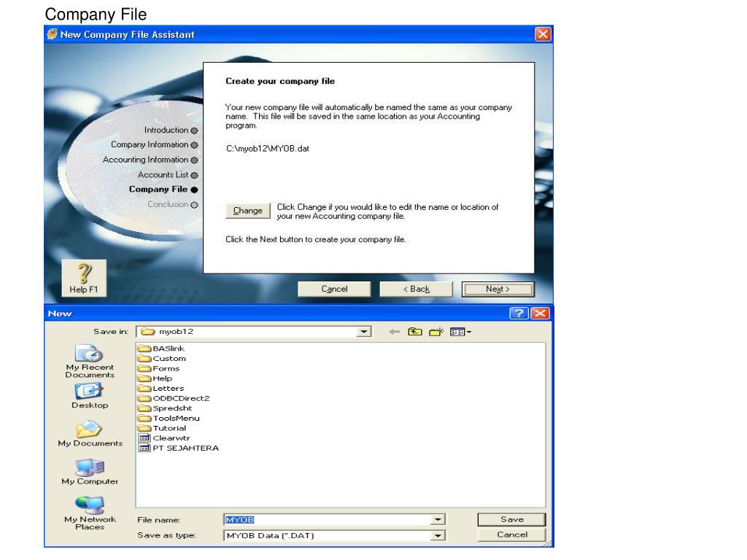Click Next to create company file
Screen dimensions: 747x560
(498, 289)
